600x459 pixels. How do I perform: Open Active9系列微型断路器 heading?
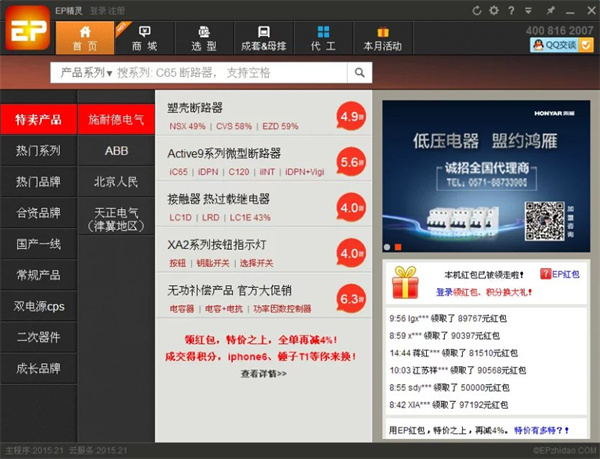tap(224, 153)
